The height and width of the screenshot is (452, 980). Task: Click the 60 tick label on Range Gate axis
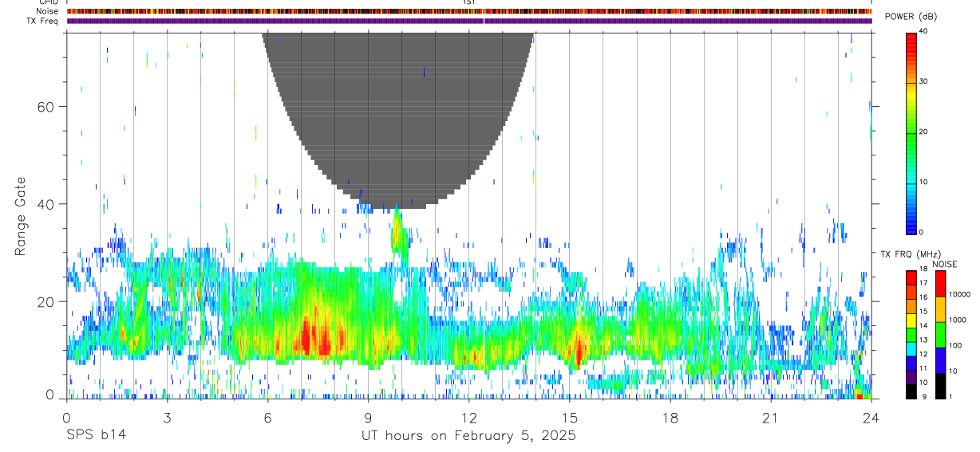pos(45,107)
